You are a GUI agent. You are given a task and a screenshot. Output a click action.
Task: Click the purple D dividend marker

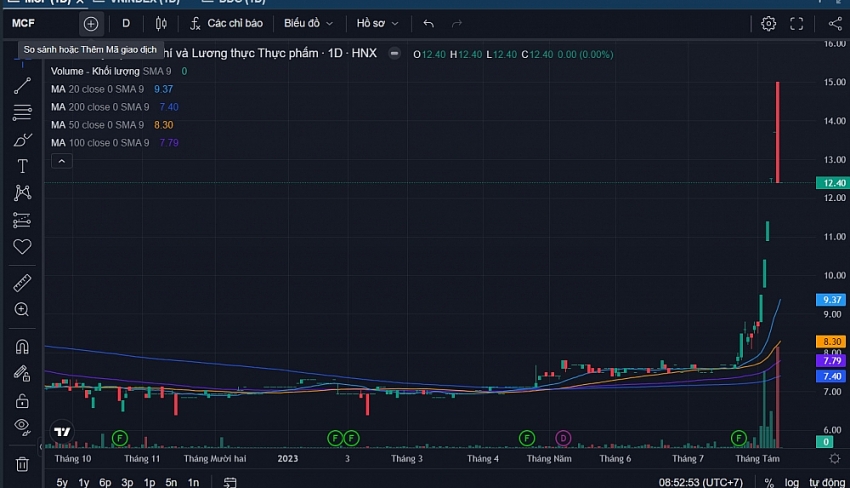point(563,438)
